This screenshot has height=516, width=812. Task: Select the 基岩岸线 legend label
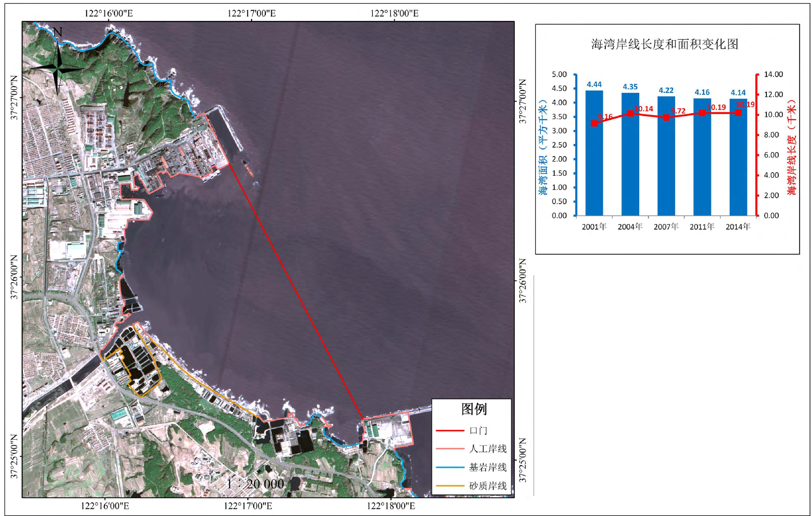tap(488, 467)
